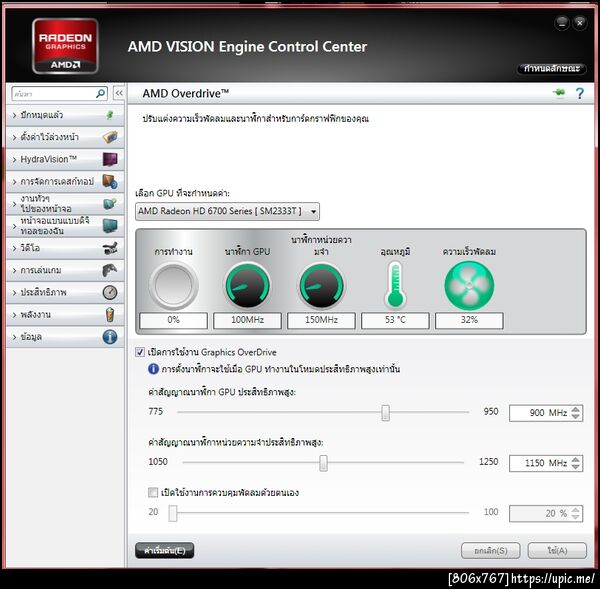Click the 0% activity readout

click(173, 320)
